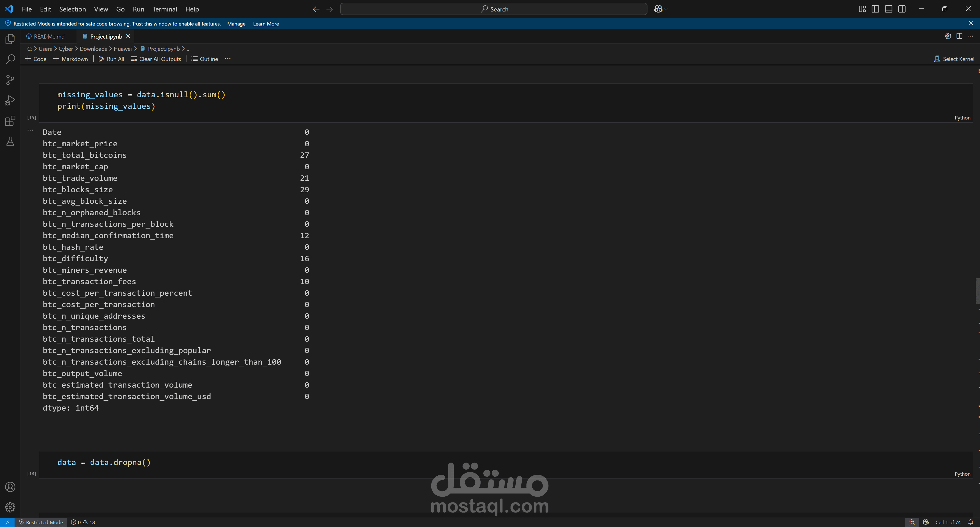Click the Search command center field
Viewport: 980px width, 527px height.
(493, 9)
